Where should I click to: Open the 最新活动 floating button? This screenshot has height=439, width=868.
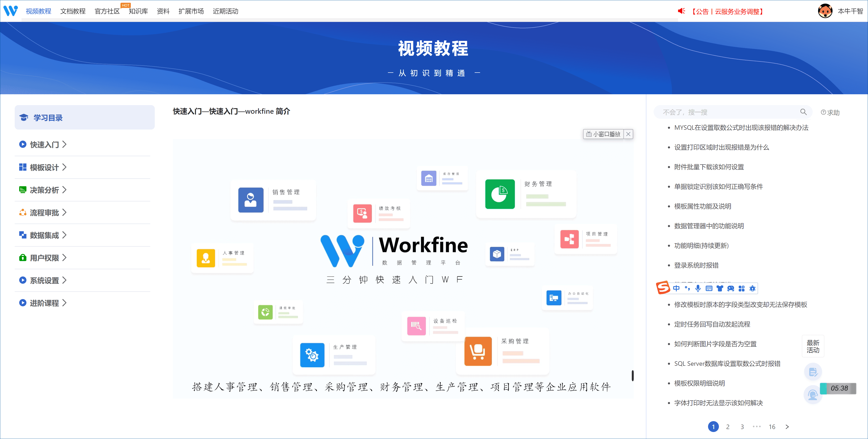coord(813,346)
